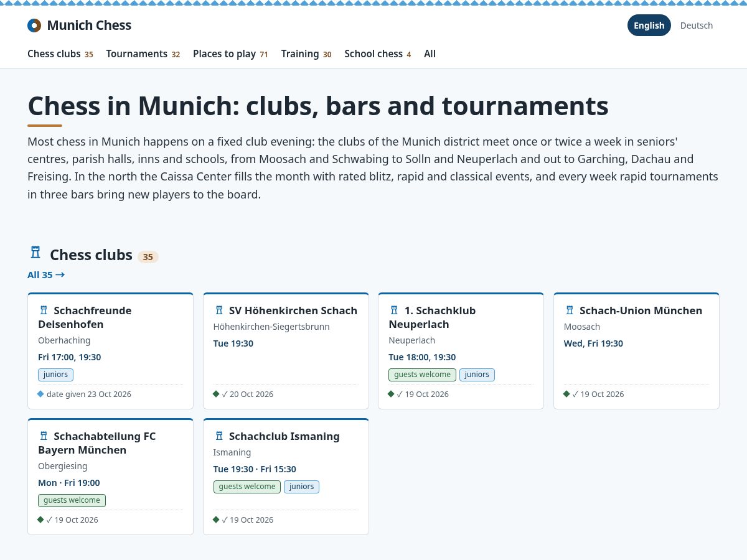The image size is (747, 560).
Task: Click the 35 count badge beside Chess clubs heading
Action: pyautogui.click(x=148, y=257)
